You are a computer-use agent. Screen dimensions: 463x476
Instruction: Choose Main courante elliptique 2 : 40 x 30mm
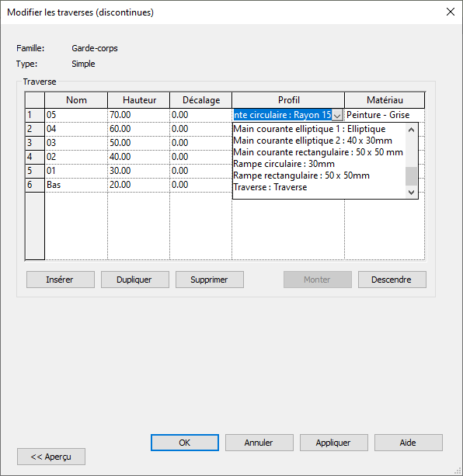[x=313, y=141]
